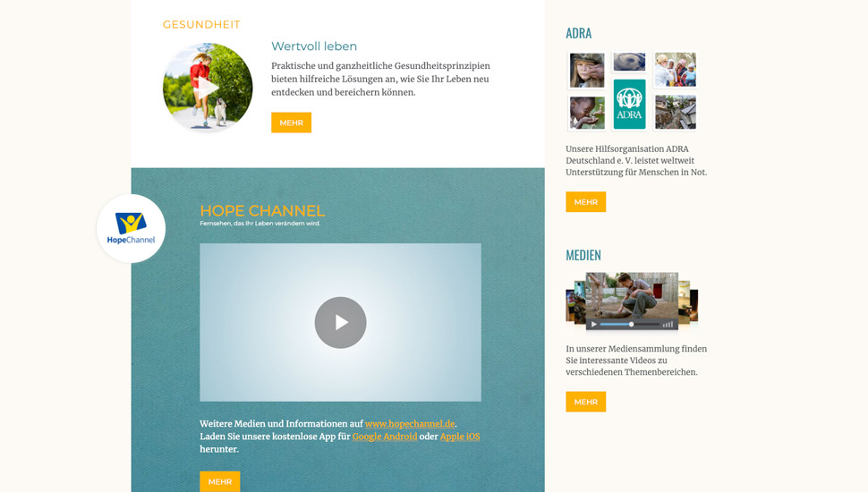Follow the Apple iOS app link
868x492 pixels.
[x=460, y=437]
